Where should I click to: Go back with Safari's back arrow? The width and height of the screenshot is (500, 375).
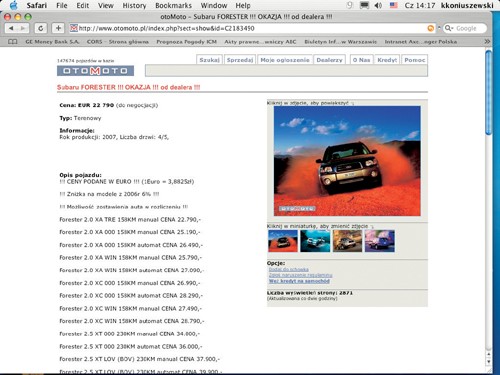[x=12, y=28]
